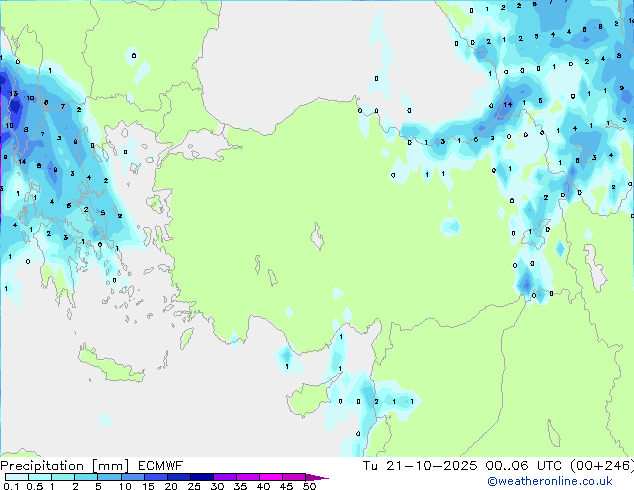Click the 15 to 20 mm legend swatch
This screenshot has height=490, width=634.
tap(155, 477)
